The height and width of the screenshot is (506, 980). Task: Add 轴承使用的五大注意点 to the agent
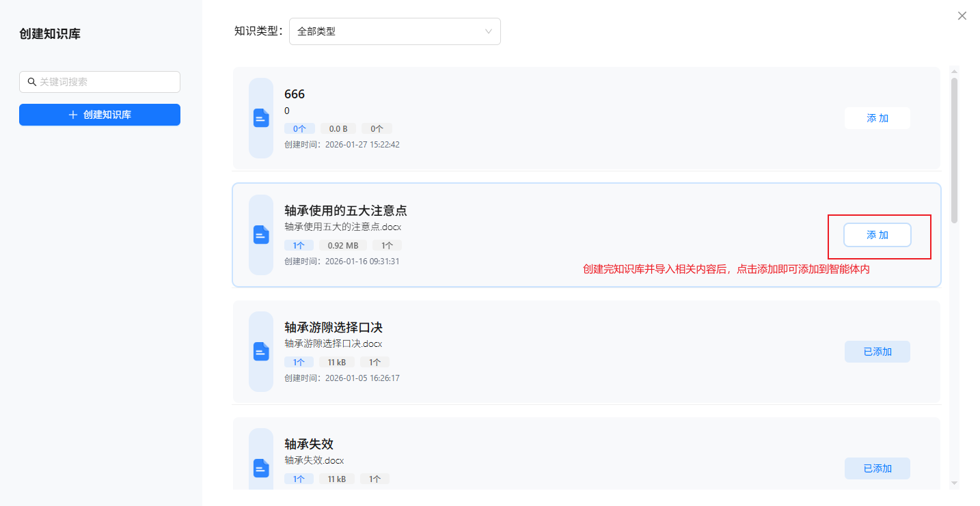(x=877, y=235)
